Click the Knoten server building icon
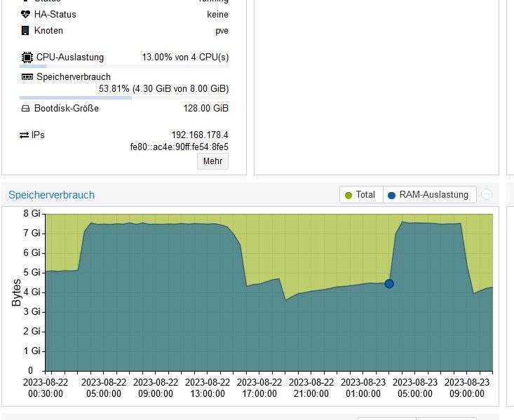This screenshot has height=420, width=514. tap(25, 30)
